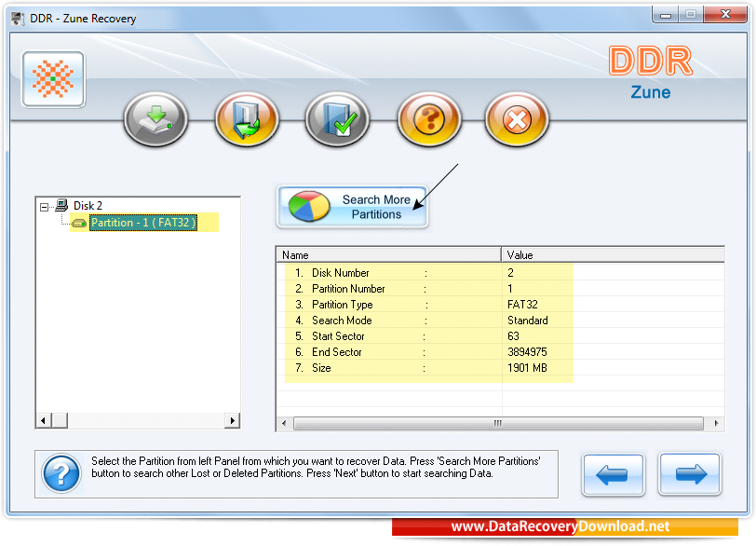Select the Disk Number row

click(x=500, y=272)
